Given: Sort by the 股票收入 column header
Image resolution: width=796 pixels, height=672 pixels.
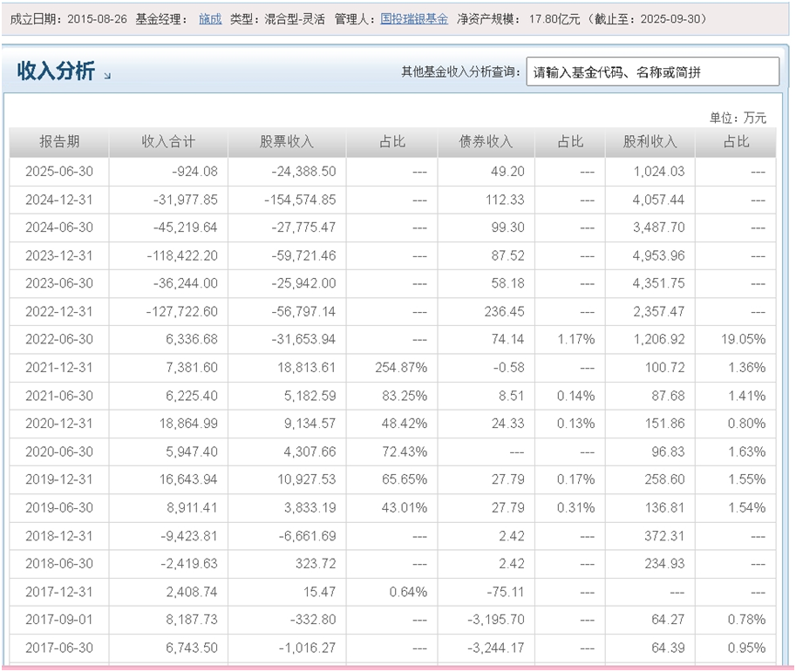Looking at the screenshot, I should [x=287, y=142].
